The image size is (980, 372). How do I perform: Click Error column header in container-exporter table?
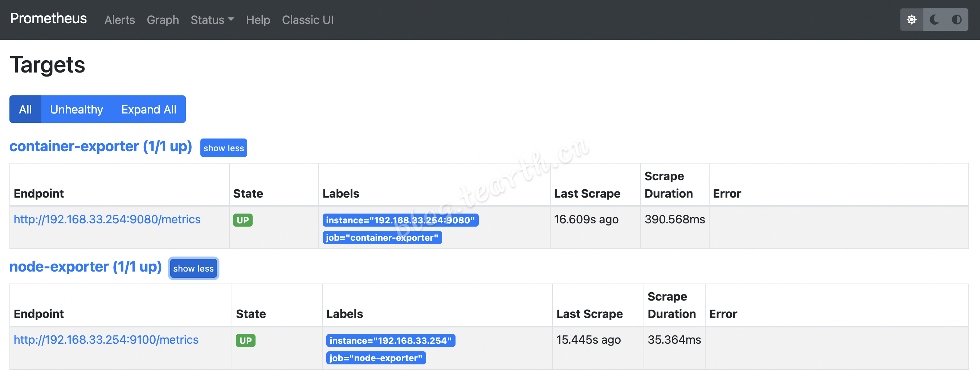[727, 194]
